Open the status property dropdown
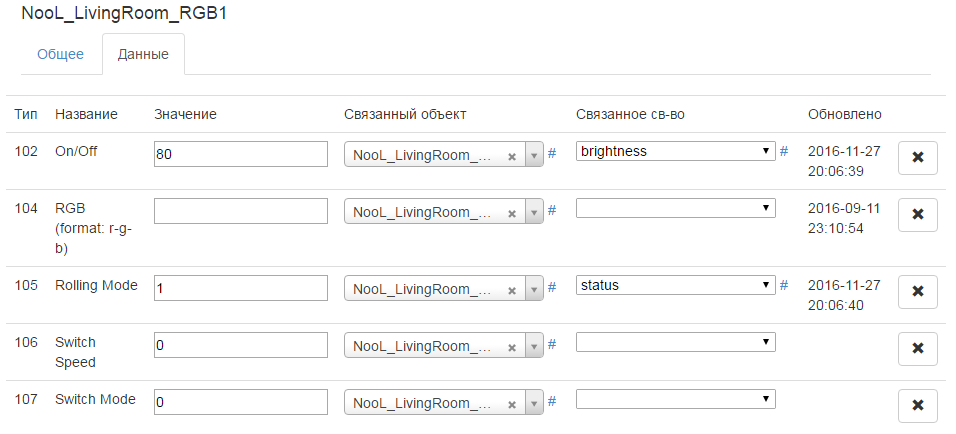The width and height of the screenshot is (956, 434). pos(676,285)
